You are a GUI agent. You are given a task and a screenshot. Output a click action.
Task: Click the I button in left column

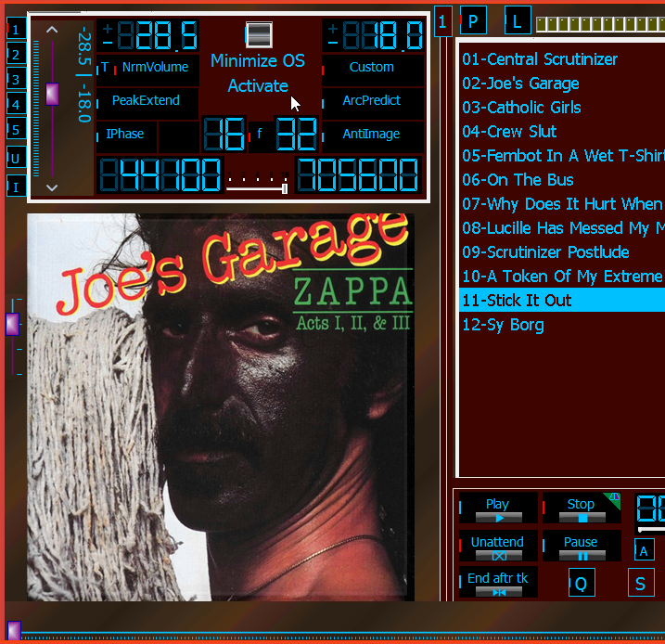coord(16,187)
